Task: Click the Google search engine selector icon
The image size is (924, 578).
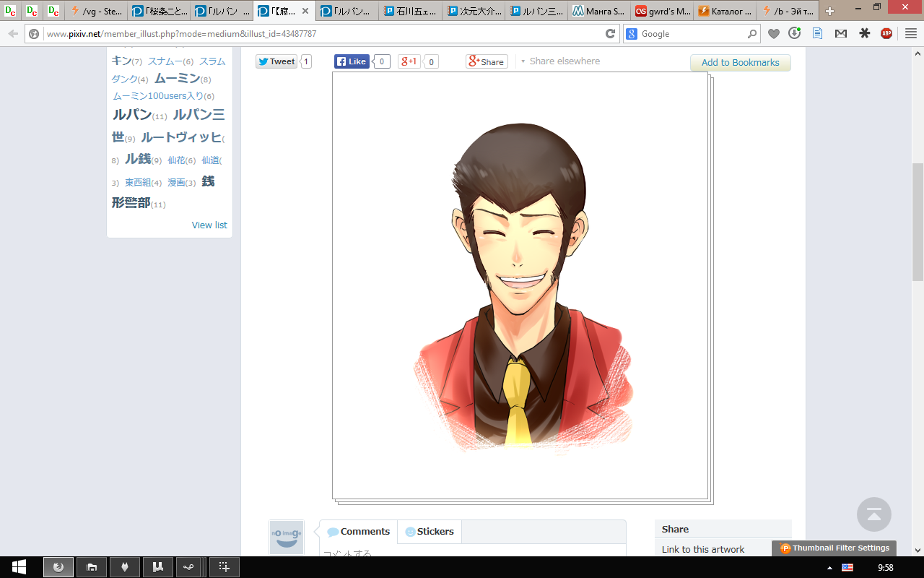Action: point(632,34)
